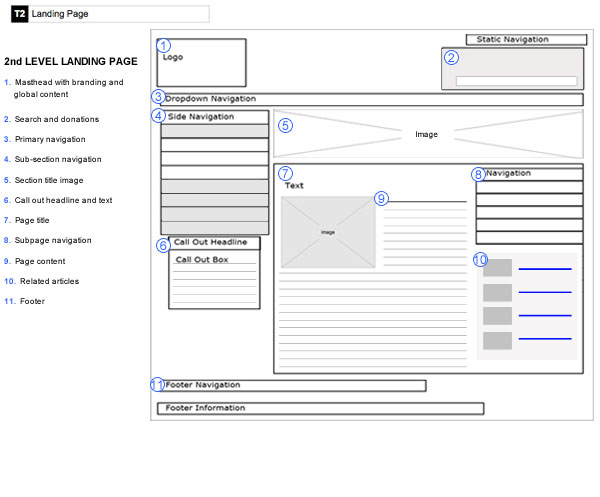
Task: Select the Side Navigation header
Action: point(215,117)
